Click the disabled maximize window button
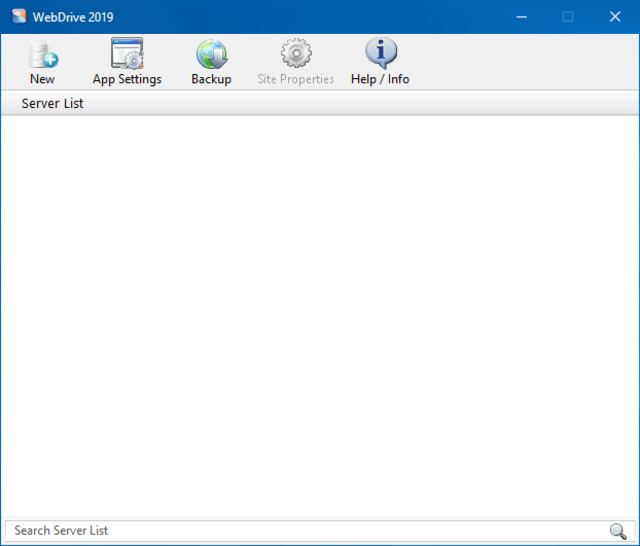640x546 pixels. tap(568, 16)
